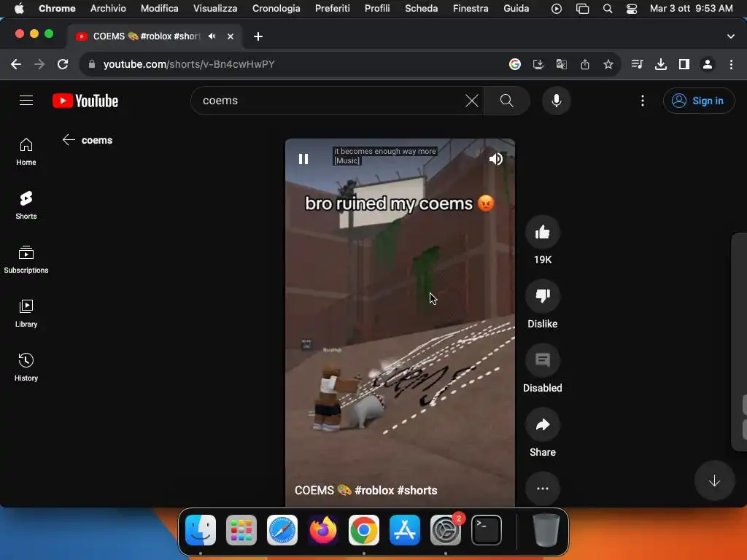The image size is (747, 560).
Task: Reload the current page
Action: point(63,64)
